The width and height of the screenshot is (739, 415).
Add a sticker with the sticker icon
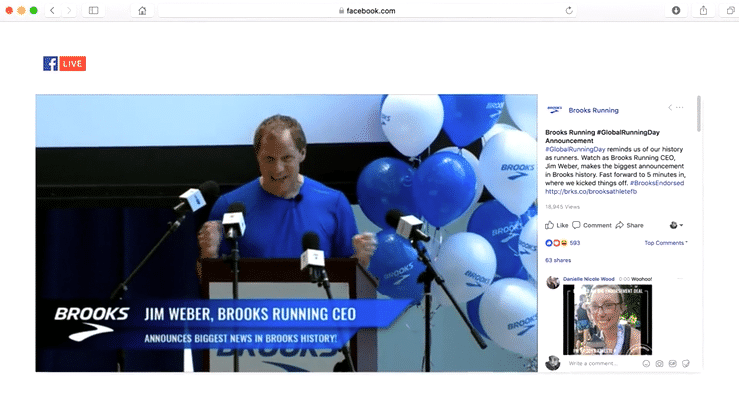click(686, 363)
